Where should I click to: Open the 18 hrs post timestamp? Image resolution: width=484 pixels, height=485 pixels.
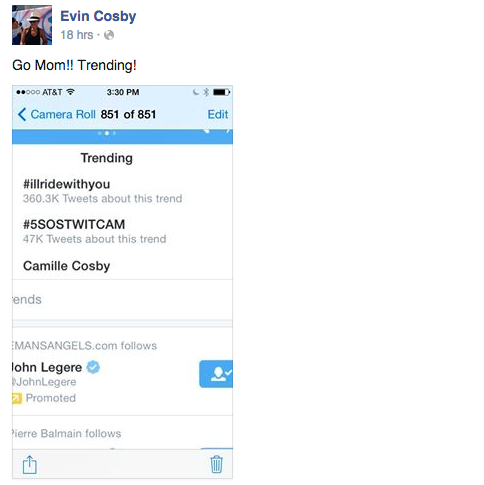click(x=76, y=35)
